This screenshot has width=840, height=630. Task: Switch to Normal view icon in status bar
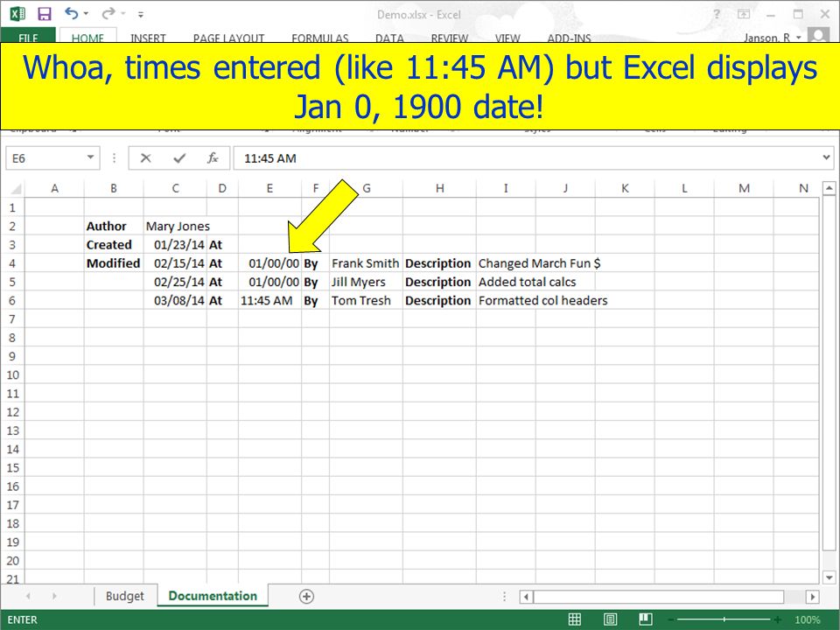574,619
